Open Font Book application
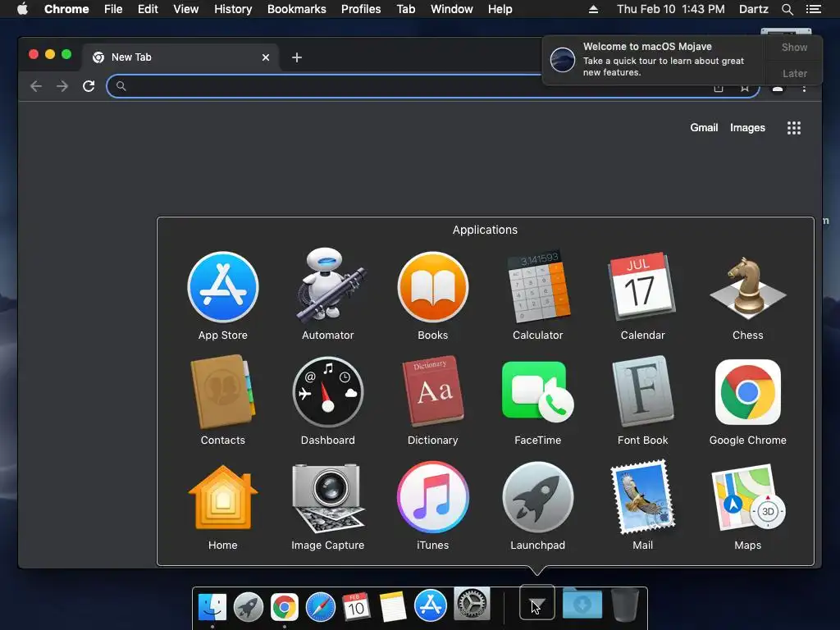The width and height of the screenshot is (840, 630). click(642, 391)
